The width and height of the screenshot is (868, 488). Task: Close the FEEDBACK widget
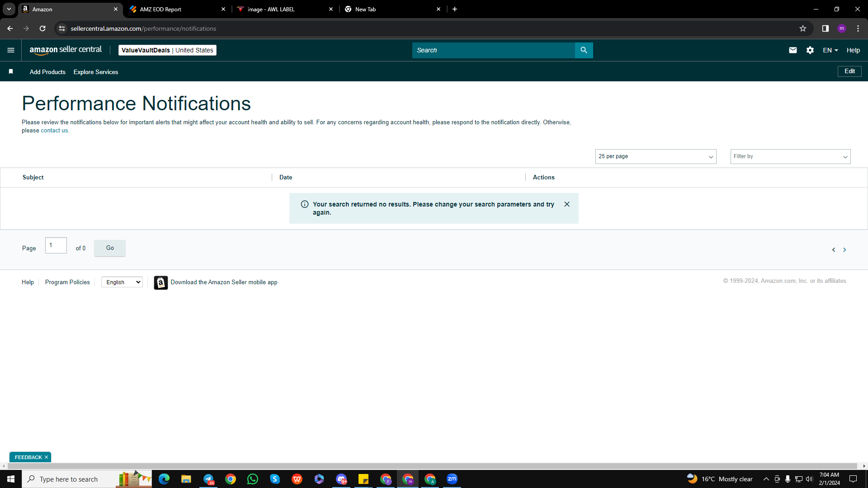pyautogui.click(x=46, y=457)
